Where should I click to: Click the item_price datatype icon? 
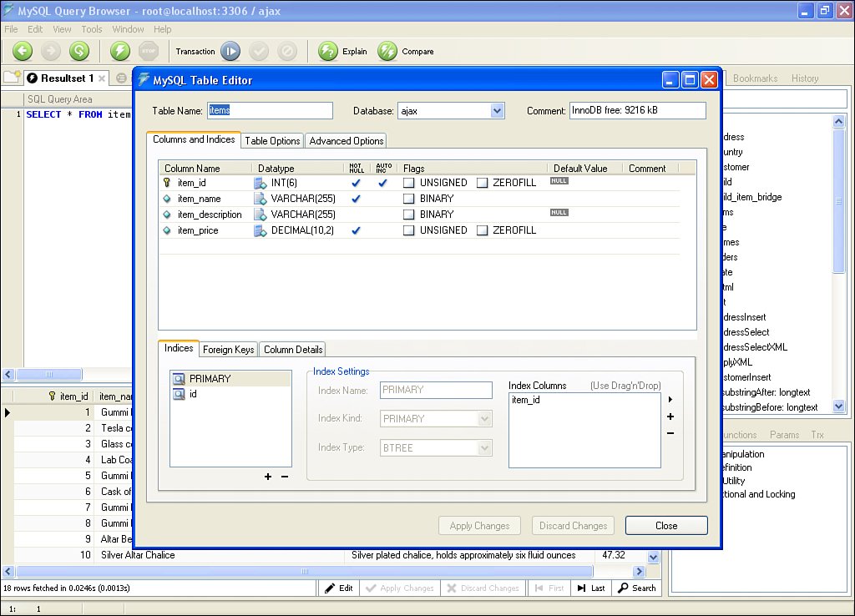pos(261,230)
